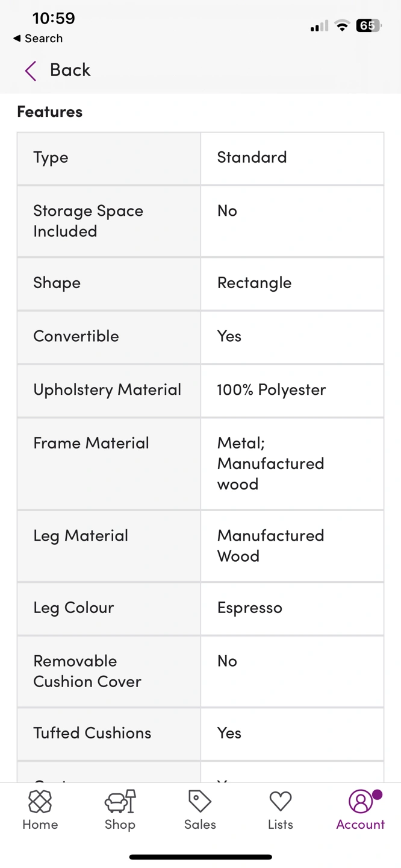Tap the purple back chevron icon
Screen dimensions: 401x868
point(31,71)
